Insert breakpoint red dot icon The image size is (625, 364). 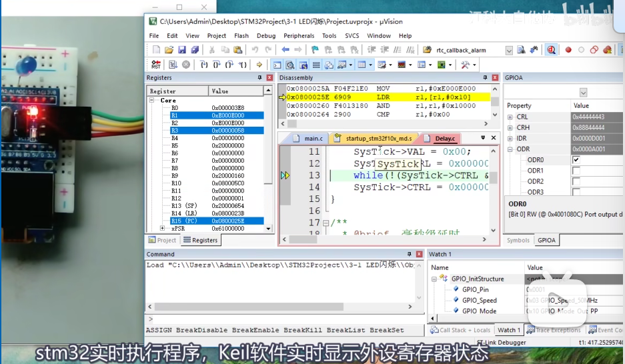click(x=568, y=50)
